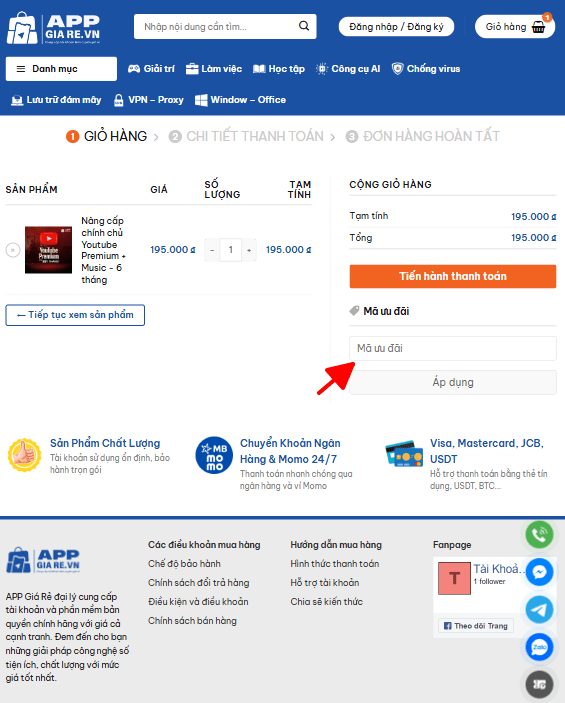Image resolution: width=565 pixels, height=703 pixels.
Task: Click the search magnifier icon
Action: click(x=304, y=26)
